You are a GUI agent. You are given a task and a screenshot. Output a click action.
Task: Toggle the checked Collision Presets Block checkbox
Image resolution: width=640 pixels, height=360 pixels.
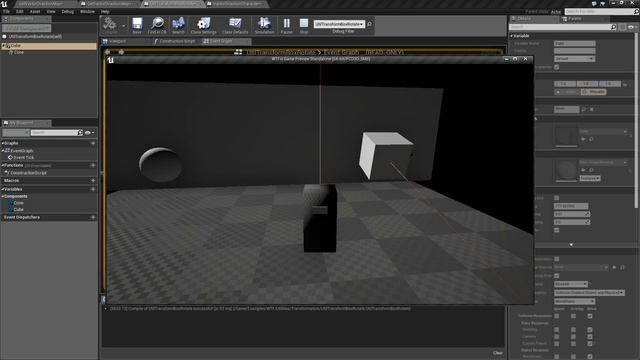point(590,316)
